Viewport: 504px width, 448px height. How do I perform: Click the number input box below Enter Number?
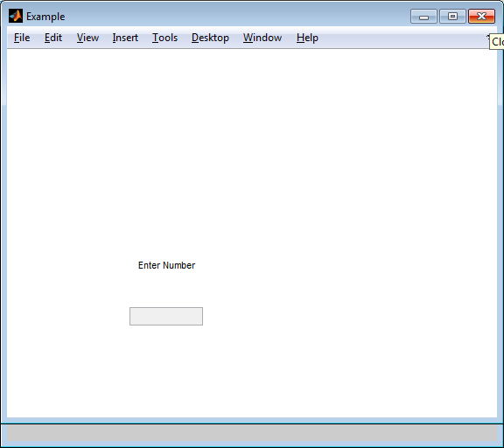[166, 316]
